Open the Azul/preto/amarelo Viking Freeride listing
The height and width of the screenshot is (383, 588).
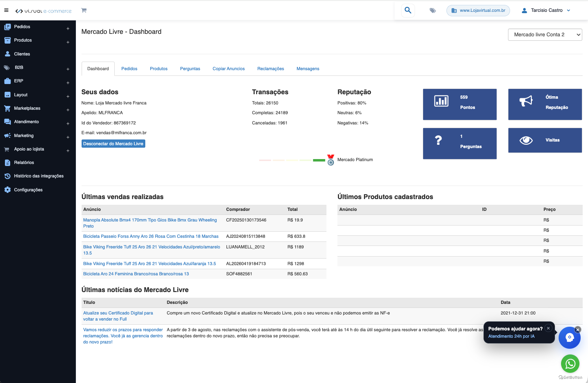(x=152, y=250)
